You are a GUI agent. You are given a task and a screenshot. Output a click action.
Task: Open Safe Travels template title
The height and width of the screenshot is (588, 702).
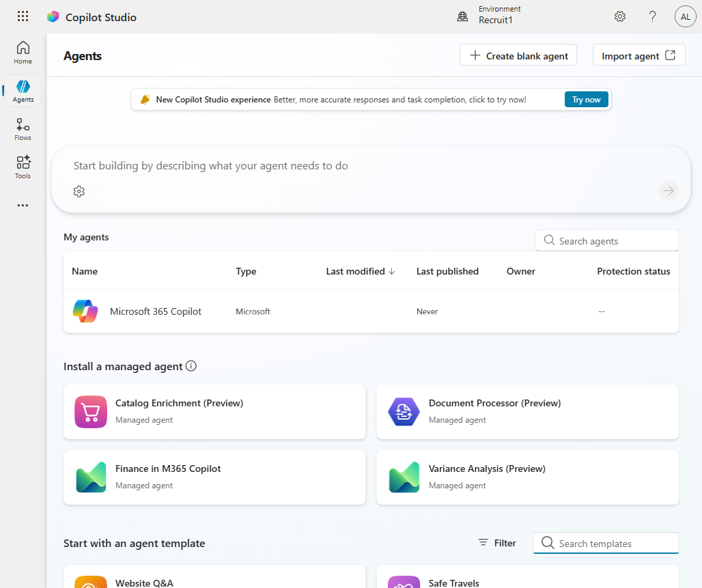(x=453, y=583)
